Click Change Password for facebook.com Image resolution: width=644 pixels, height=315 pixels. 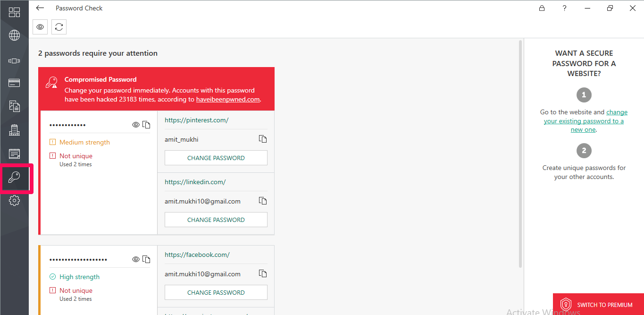[216, 292]
